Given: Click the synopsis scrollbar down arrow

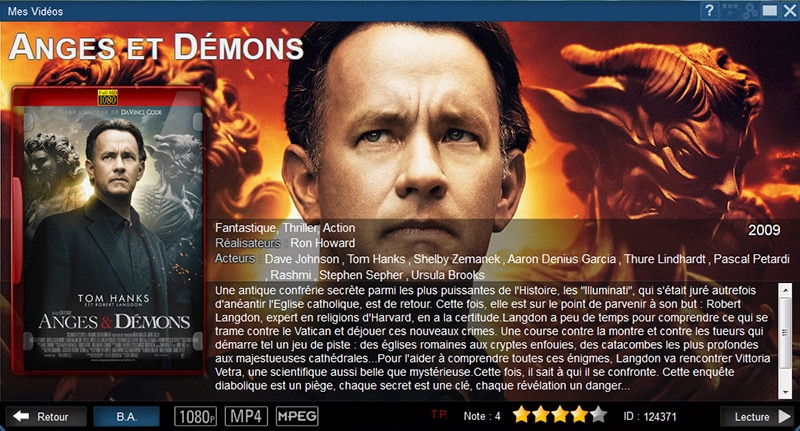Looking at the screenshot, I should (x=785, y=392).
